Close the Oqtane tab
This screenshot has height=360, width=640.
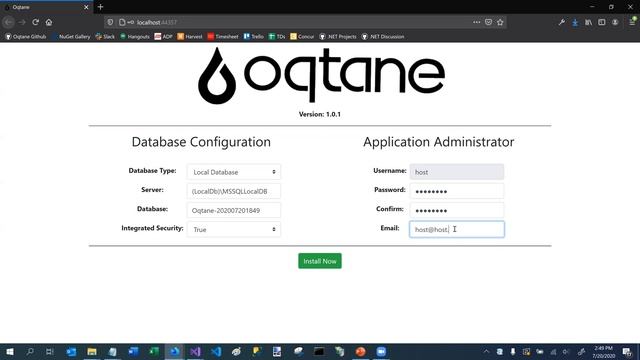pos(86,7)
